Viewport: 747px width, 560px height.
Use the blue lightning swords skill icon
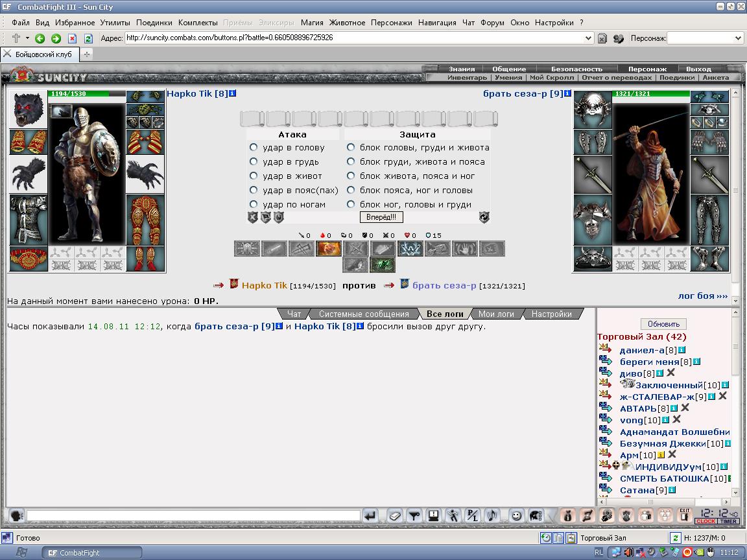click(410, 249)
